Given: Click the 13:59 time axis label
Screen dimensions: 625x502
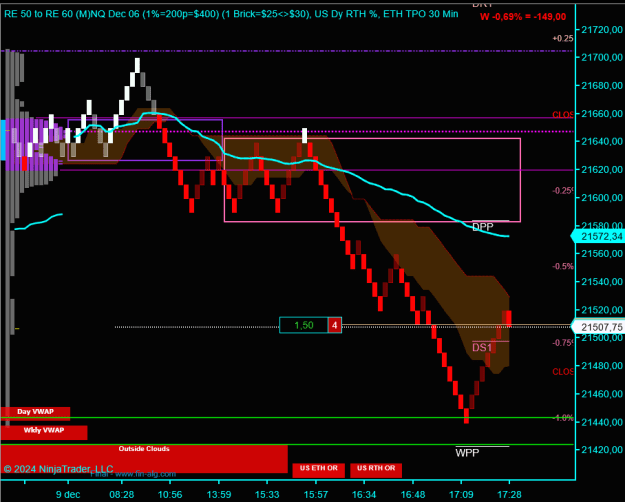Looking at the screenshot, I should tap(219, 495).
